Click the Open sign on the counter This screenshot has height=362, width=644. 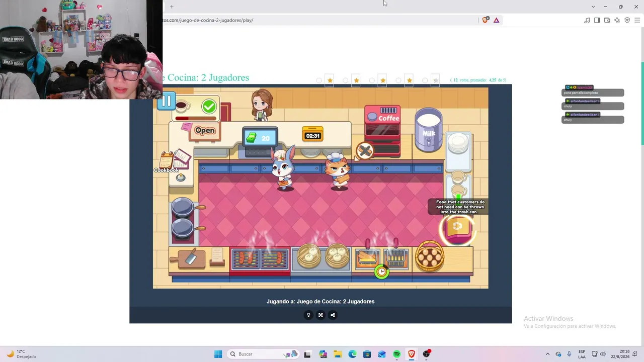(x=205, y=131)
